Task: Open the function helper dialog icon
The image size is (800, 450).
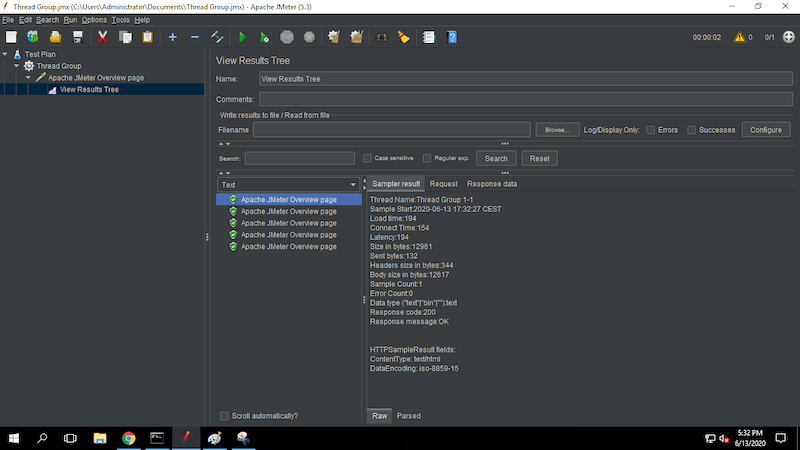Action: pyautogui.click(x=429, y=37)
